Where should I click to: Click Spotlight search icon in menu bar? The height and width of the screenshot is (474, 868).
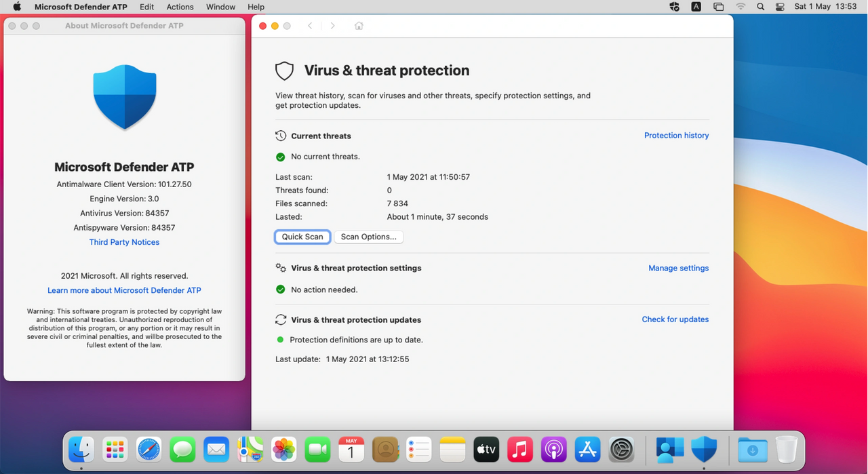tap(760, 7)
